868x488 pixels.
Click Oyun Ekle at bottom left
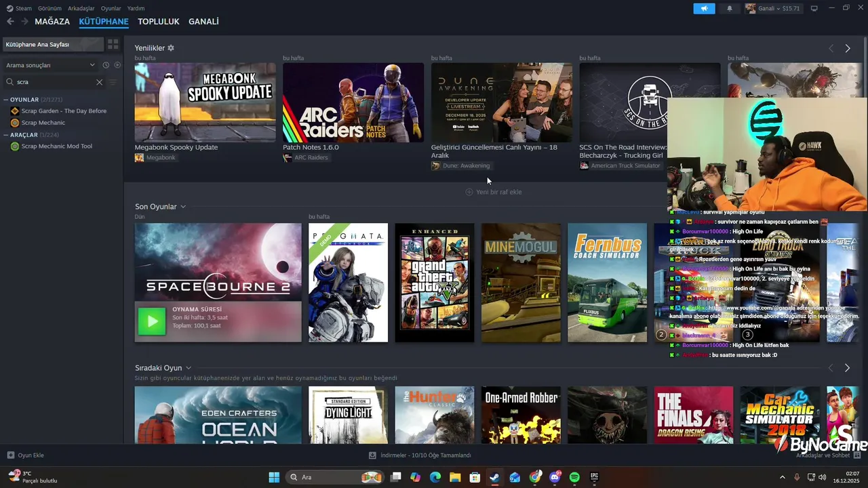click(26, 455)
